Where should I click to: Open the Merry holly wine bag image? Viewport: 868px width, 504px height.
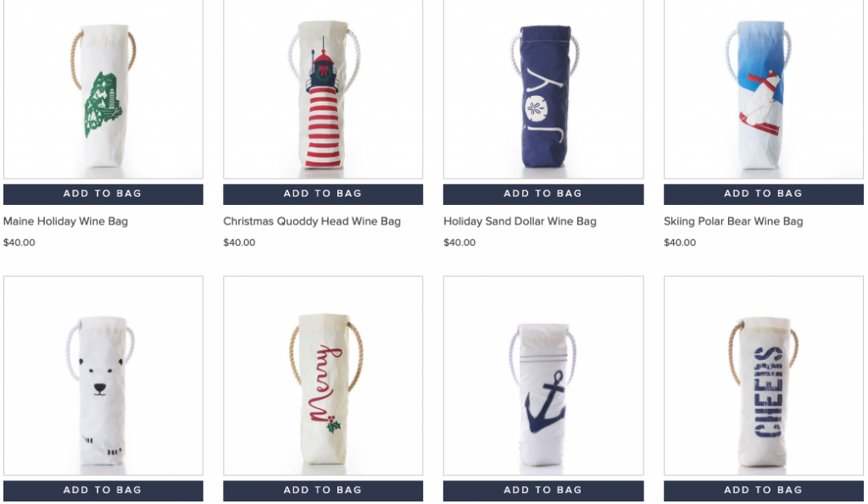tap(323, 375)
